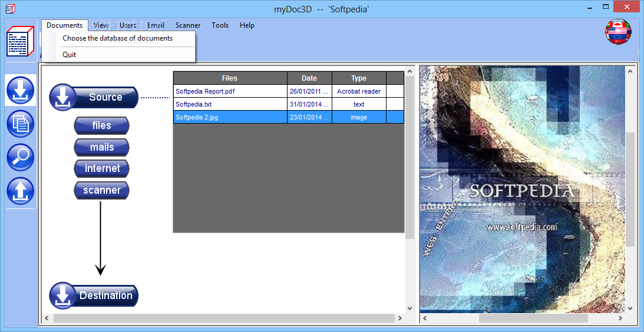Sort by the Date column header
The width and height of the screenshot is (644, 332).
[x=309, y=78]
